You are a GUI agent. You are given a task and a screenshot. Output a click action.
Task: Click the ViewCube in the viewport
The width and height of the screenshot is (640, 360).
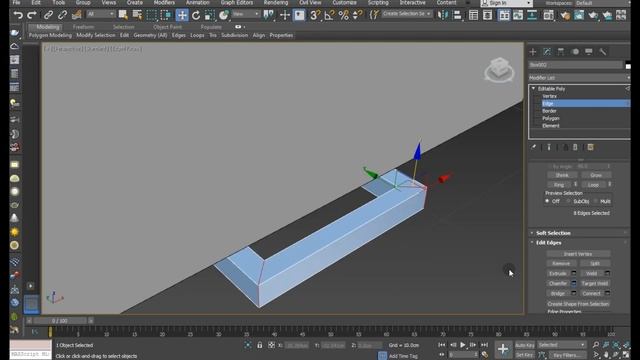click(500, 70)
